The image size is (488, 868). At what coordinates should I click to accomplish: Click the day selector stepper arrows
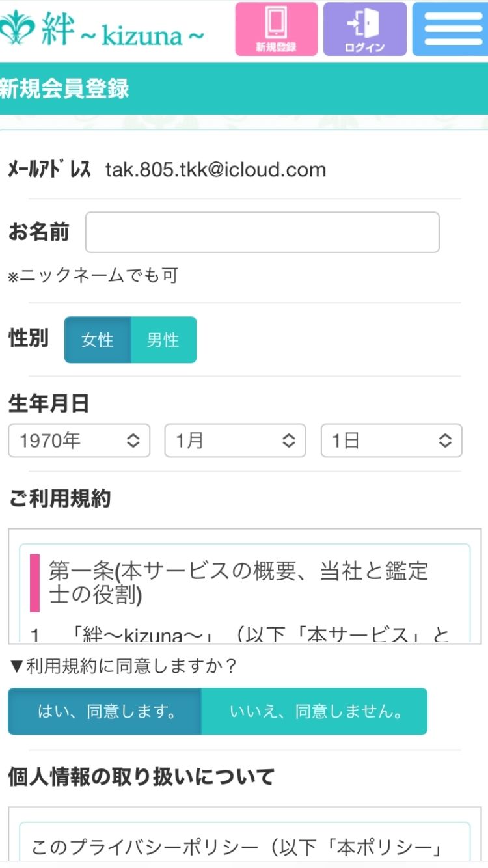coord(445,441)
